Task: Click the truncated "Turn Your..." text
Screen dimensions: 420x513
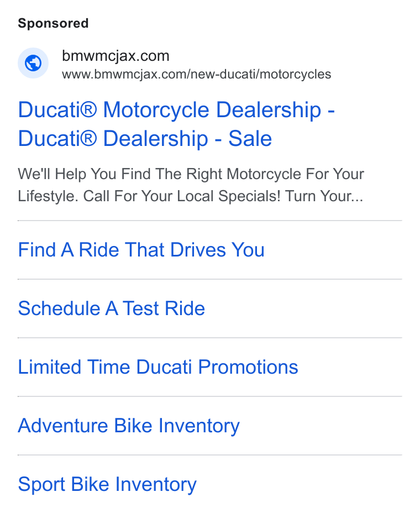Action: (324, 196)
